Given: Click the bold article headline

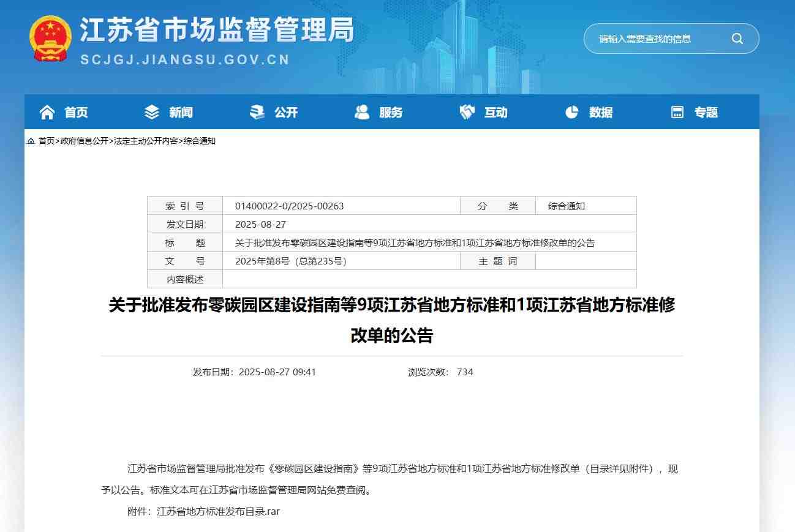Looking at the screenshot, I should coord(392,320).
